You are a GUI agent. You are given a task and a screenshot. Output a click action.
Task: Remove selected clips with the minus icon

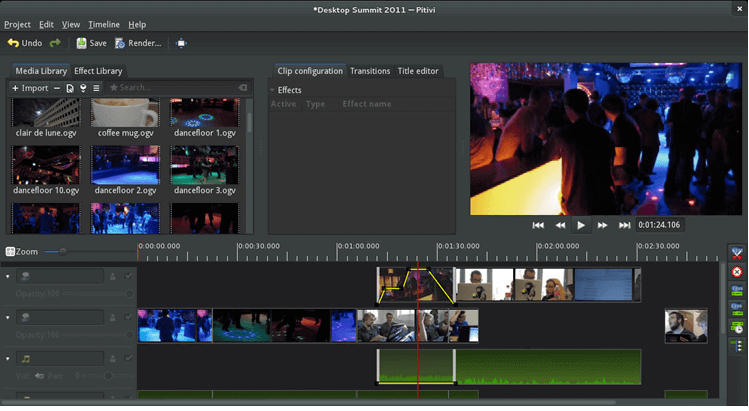57,88
